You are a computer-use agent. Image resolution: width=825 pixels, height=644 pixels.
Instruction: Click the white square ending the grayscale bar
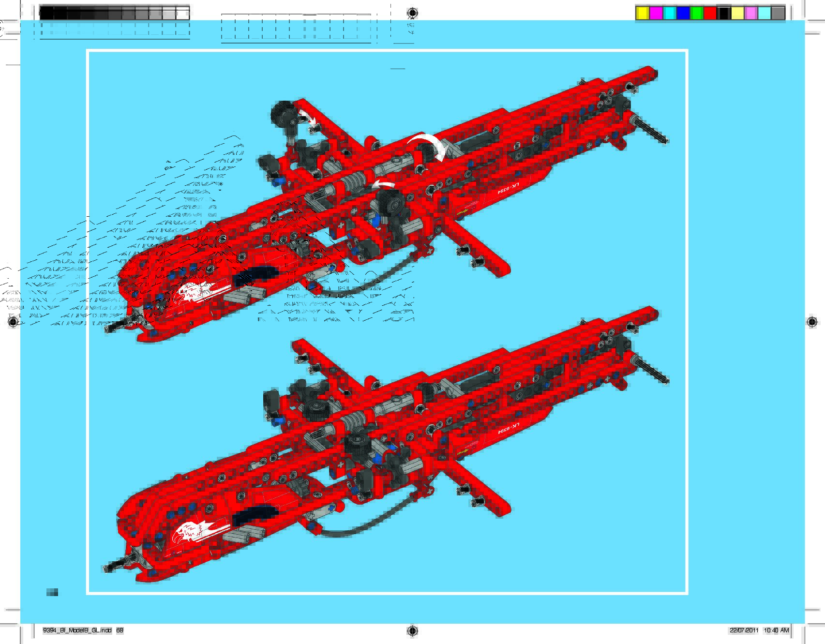182,13
